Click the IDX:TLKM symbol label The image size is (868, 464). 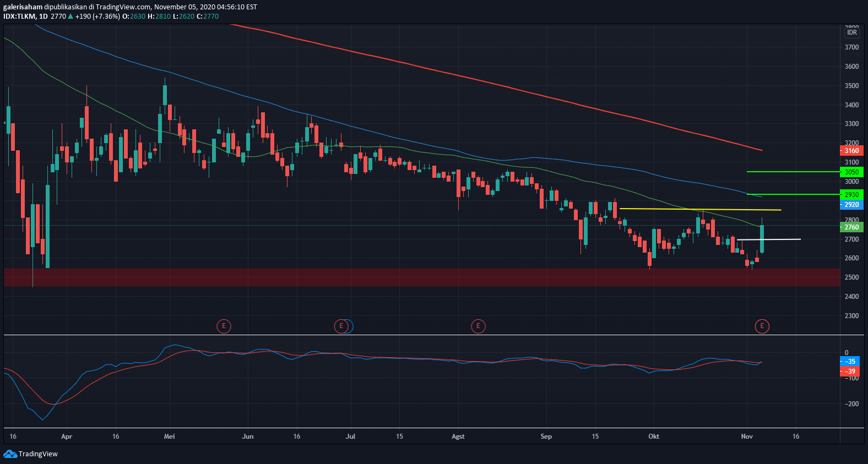point(19,17)
